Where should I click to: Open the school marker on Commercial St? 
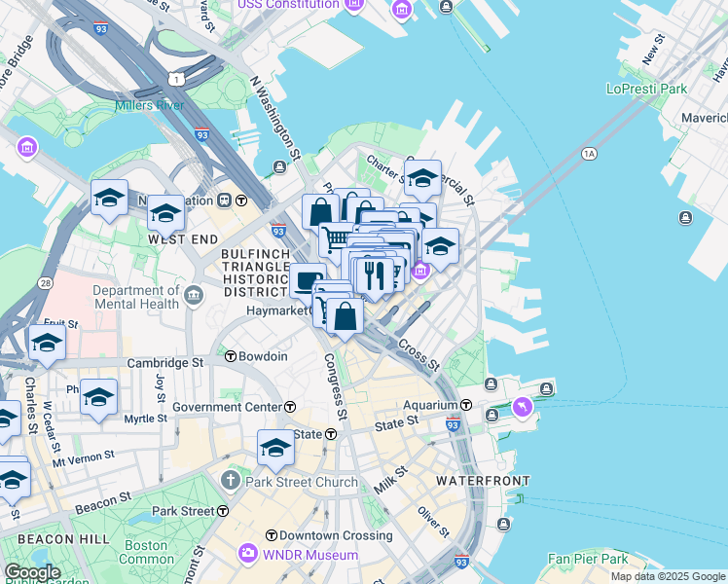pos(422,181)
